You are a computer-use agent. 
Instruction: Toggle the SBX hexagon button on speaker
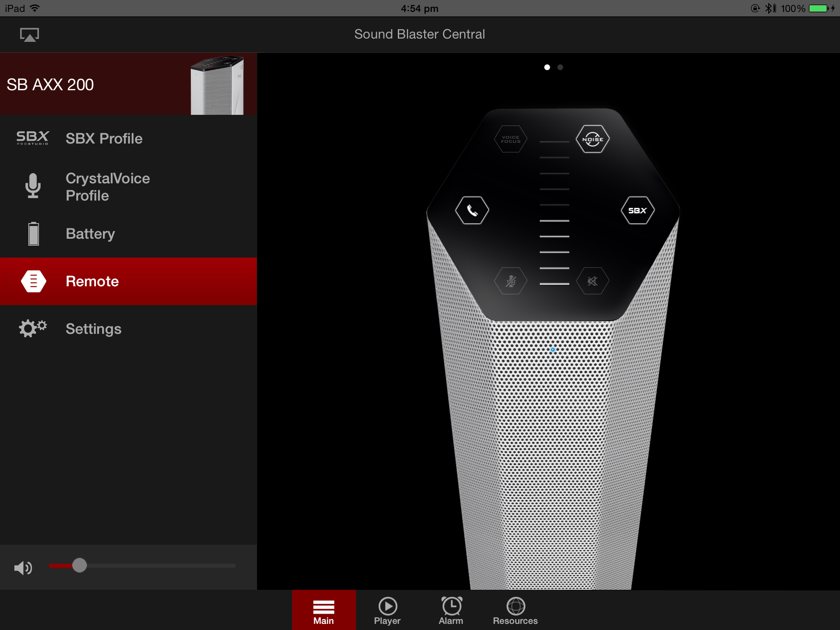point(637,210)
